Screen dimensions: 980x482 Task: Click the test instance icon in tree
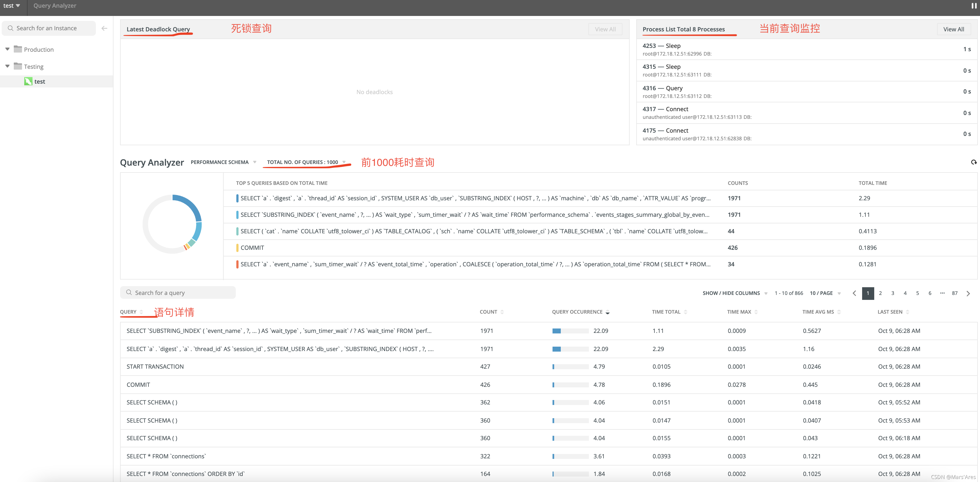coord(28,81)
